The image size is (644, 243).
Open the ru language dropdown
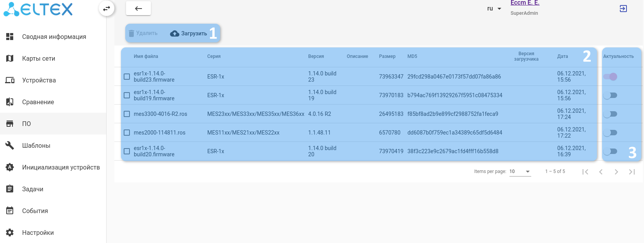494,9
